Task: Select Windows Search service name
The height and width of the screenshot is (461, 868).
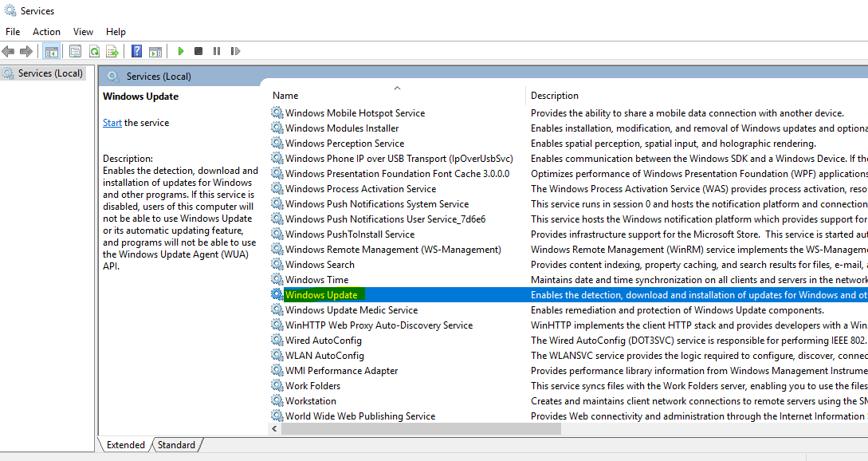Action: 320,265
